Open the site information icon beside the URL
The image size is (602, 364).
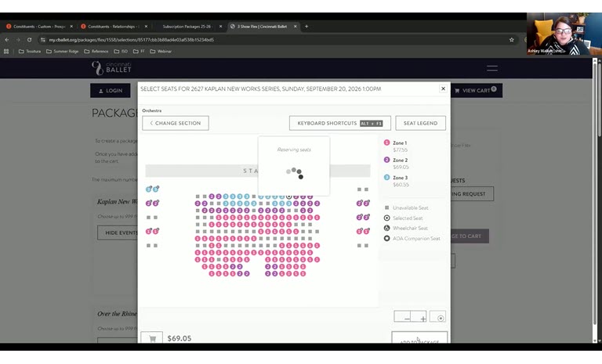[42, 39]
